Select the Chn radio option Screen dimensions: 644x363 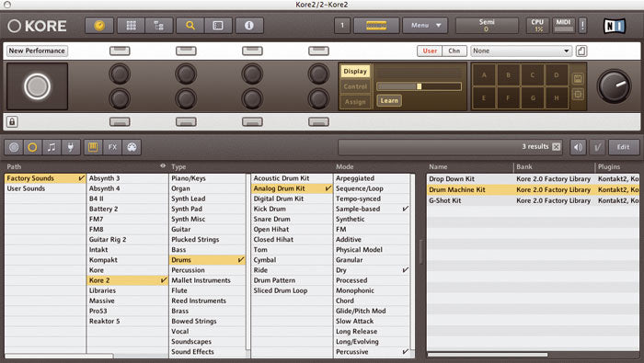click(x=454, y=51)
